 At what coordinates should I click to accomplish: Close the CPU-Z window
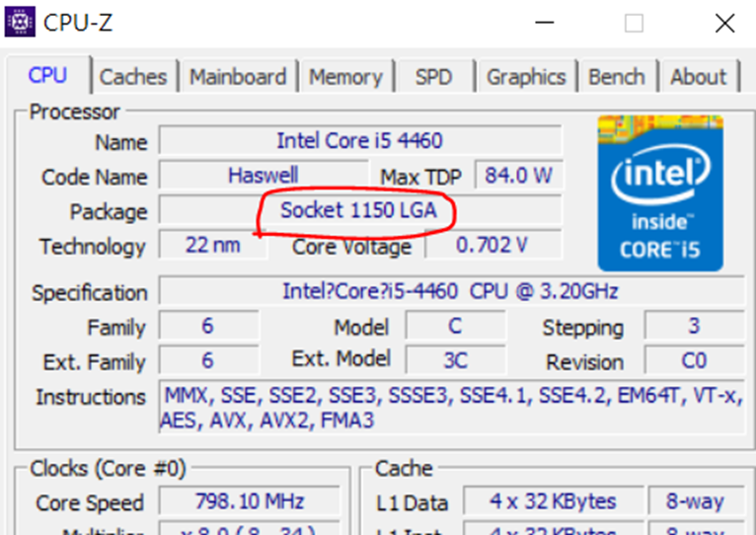pyautogui.click(x=724, y=23)
